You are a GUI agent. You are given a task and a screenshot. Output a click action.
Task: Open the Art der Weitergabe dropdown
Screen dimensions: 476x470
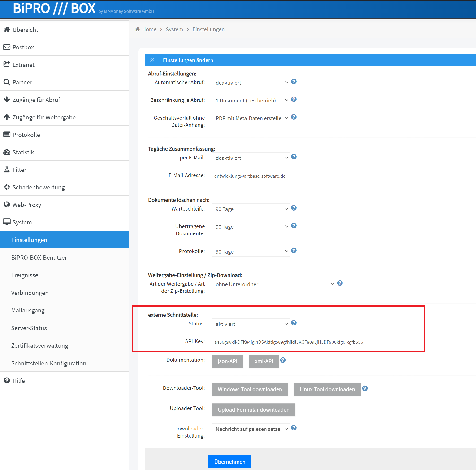tap(274, 284)
